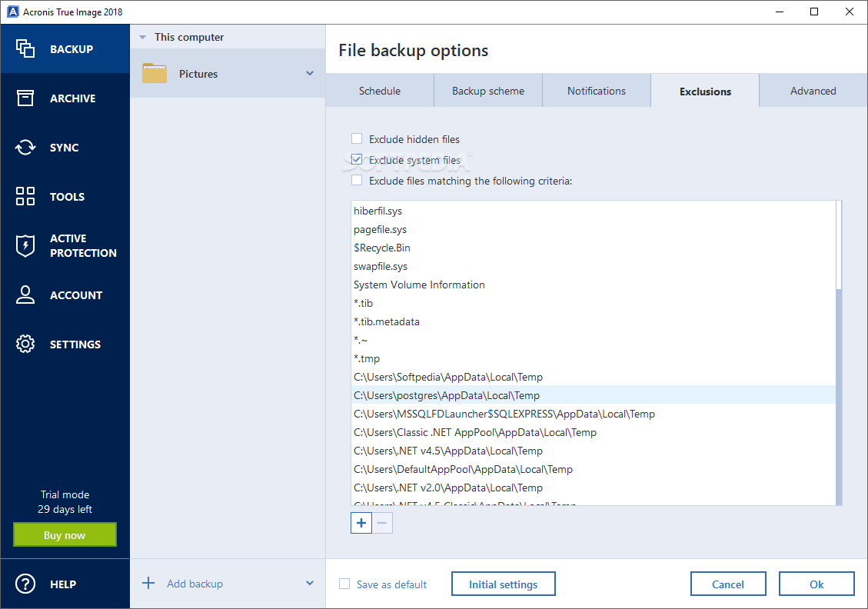
Task: Uncheck Exclude system files checkbox
Action: (x=357, y=159)
